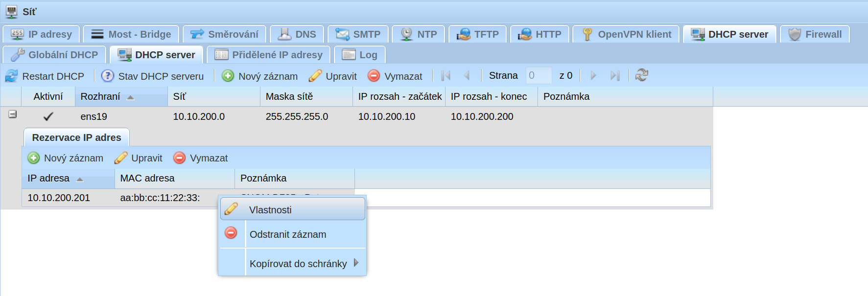
Task: Sort by Rozhraní column header
Action: [x=121, y=96]
